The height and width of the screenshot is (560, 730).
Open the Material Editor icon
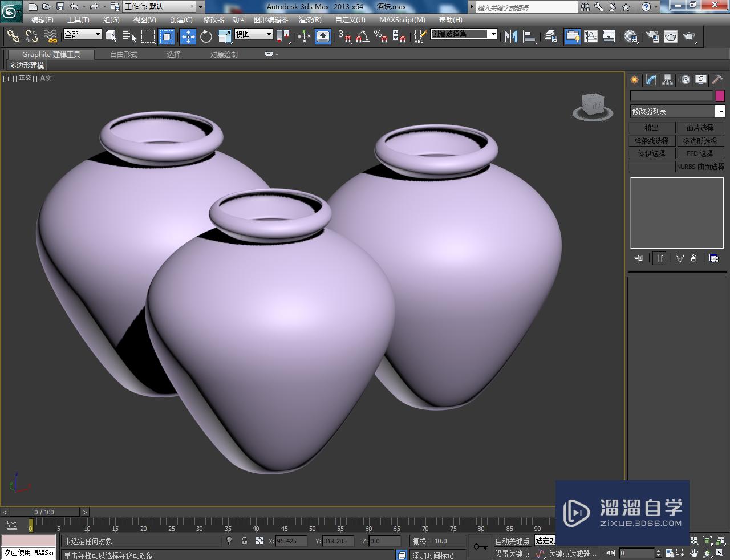pyautogui.click(x=630, y=36)
